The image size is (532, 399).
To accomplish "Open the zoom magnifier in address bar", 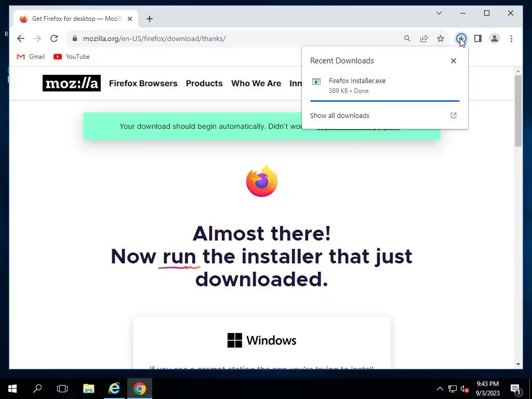I will 407,38.
